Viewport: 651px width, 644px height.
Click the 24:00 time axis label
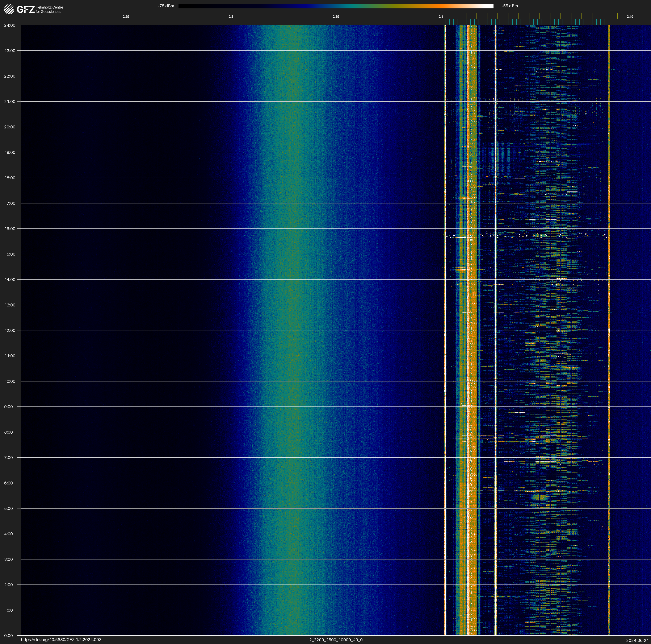(10, 25)
